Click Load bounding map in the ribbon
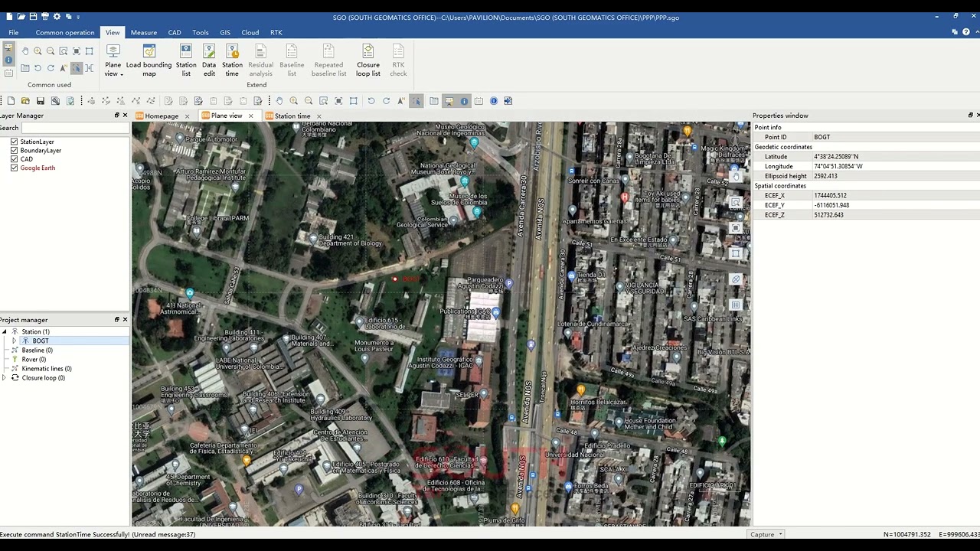 (149, 60)
